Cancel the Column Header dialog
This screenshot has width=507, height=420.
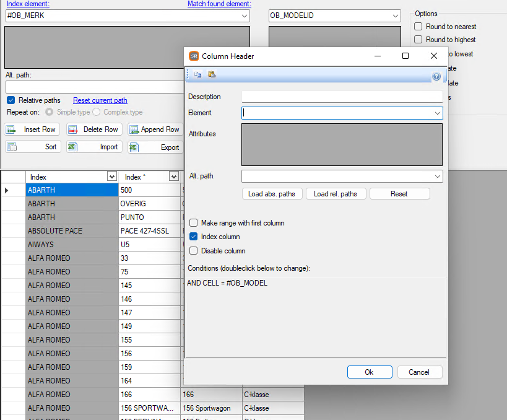419,372
